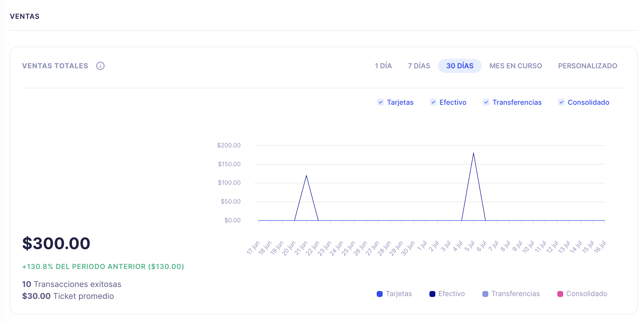The image size is (644, 324).
Task: Toggle the Efectivo checkbox
Action: point(433,102)
